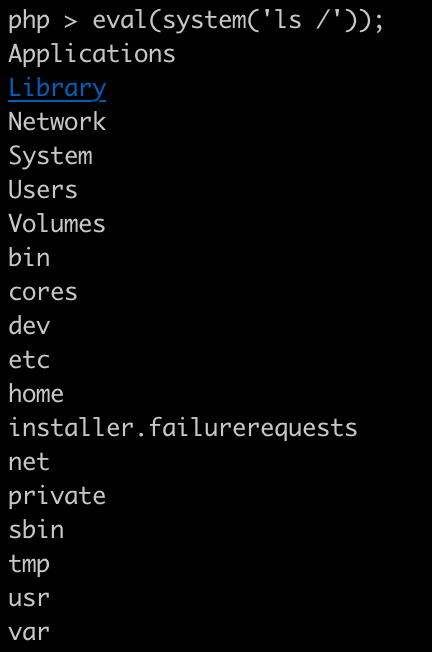Select installer.failurerequests file name
Viewport: 432px width, 652px height.
coord(183,428)
